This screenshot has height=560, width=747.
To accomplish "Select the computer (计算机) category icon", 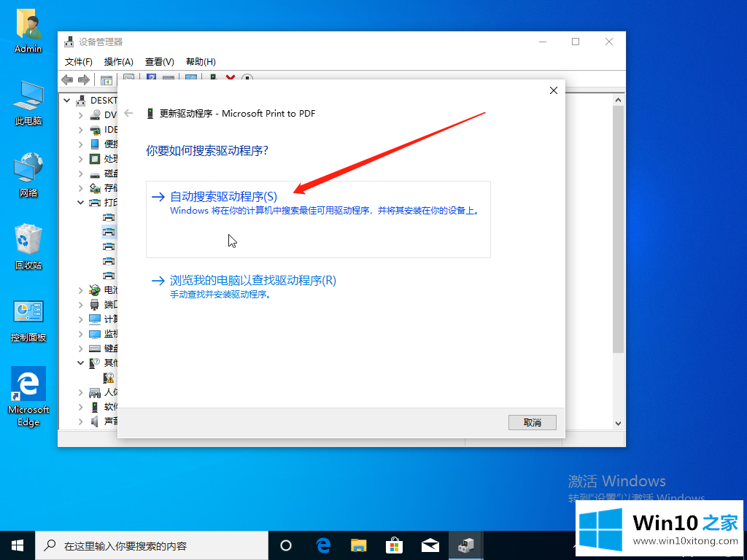I will (x=96, y=319).
